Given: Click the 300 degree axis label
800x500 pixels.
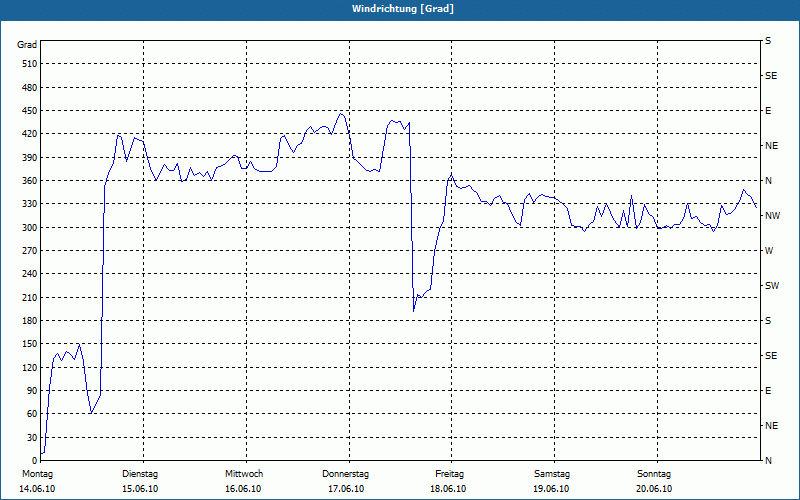Looking at the screenshot, I should pos(30,228).
